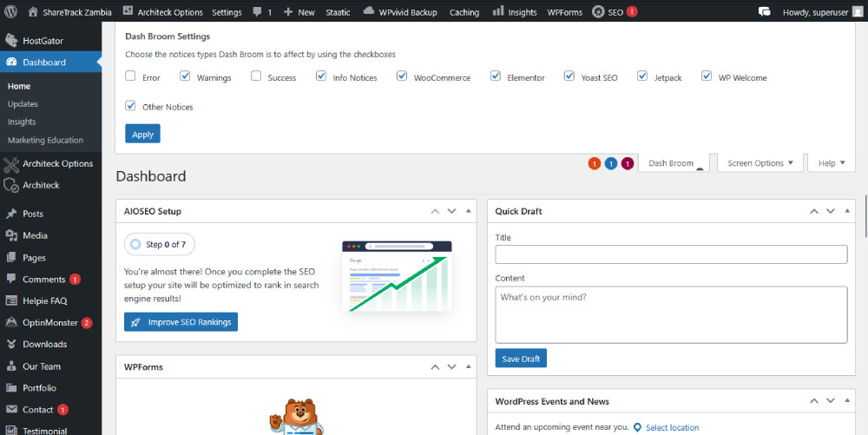Click the WPvivid Backup cloud icon
This screenshot has width=868, height=435.
[x=369, y=11]
